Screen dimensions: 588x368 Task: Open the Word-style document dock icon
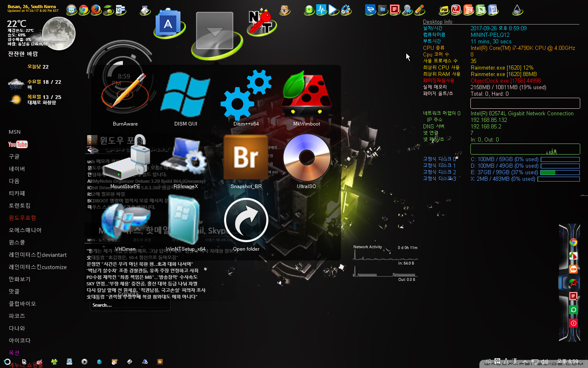click(493, 9)
